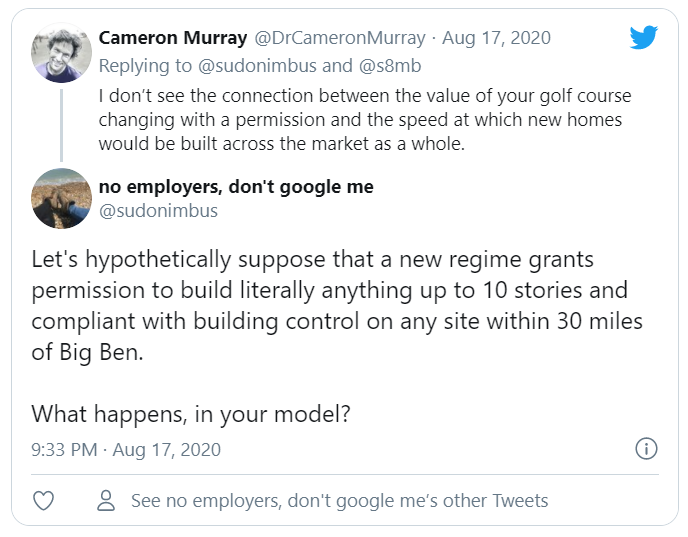Open the sudonimbus profile avatar

(63, 198)
